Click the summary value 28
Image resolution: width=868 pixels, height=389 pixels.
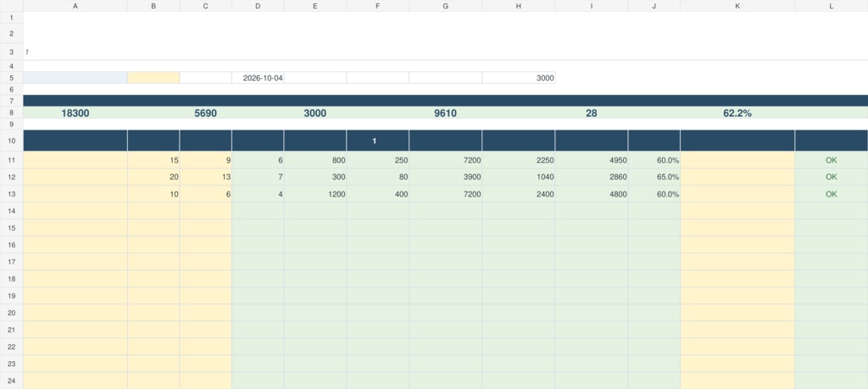click(x=591, y=113)
